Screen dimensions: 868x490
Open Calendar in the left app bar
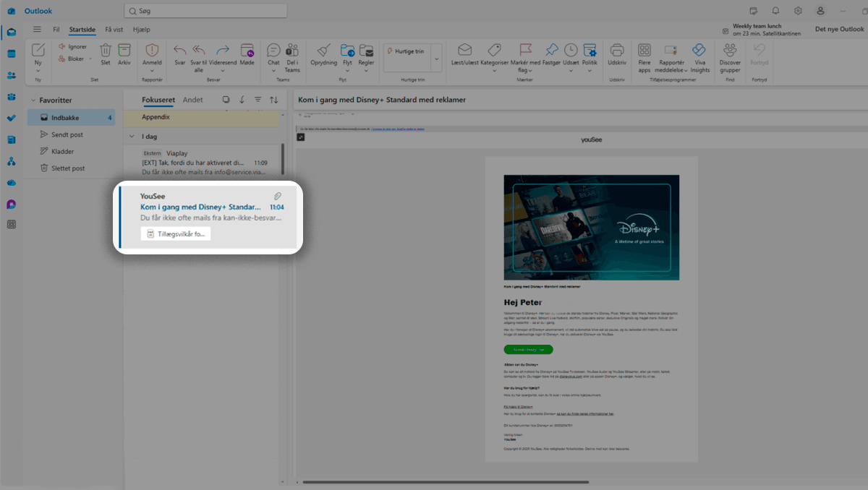coord(11,53)
